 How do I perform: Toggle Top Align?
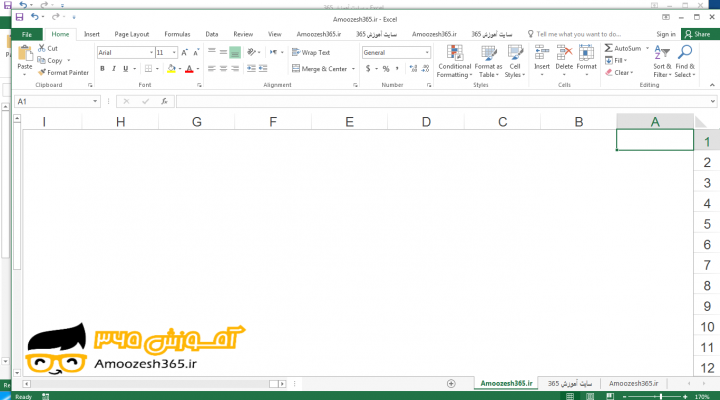[212, 52]
